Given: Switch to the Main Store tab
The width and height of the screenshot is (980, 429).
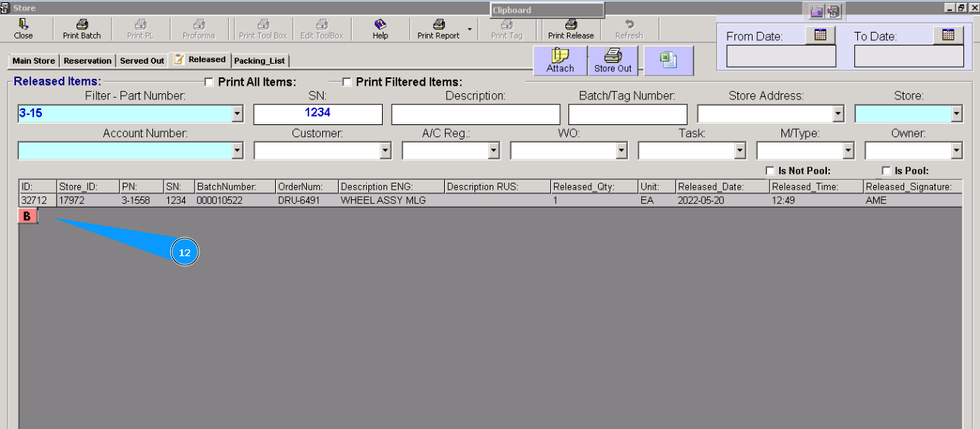Looking at the screenshot, I should (33, 61).
